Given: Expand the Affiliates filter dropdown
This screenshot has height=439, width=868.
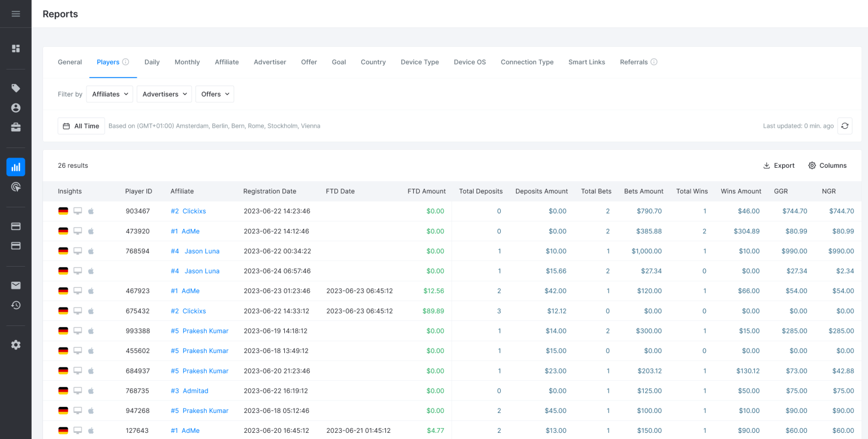Looking at the screenshot, I should [x=110, y=94].
